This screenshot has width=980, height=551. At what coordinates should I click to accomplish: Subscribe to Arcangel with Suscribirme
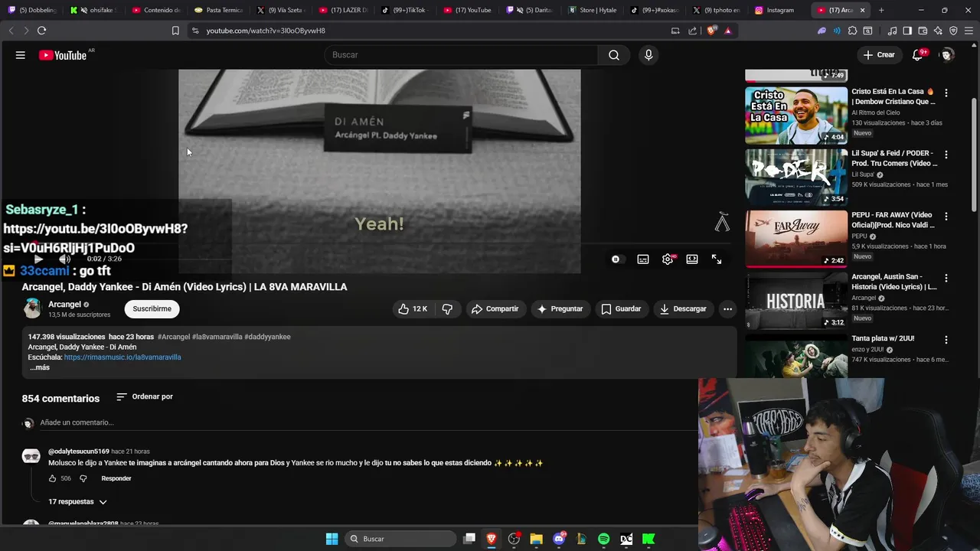tap(152, 309)
